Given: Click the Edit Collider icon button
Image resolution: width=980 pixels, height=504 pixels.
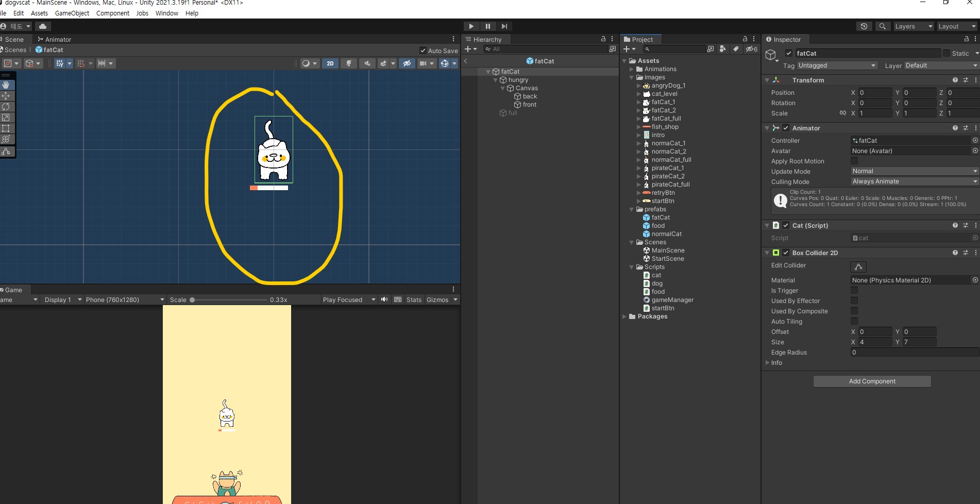Looking at the screenshot, I should [x=858, y=266].
